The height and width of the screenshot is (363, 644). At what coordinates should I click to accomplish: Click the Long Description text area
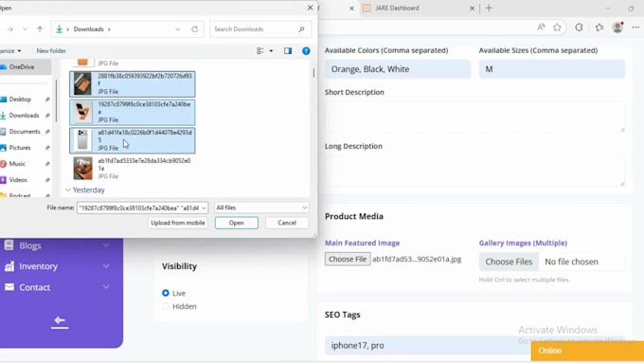click(474, 171)
